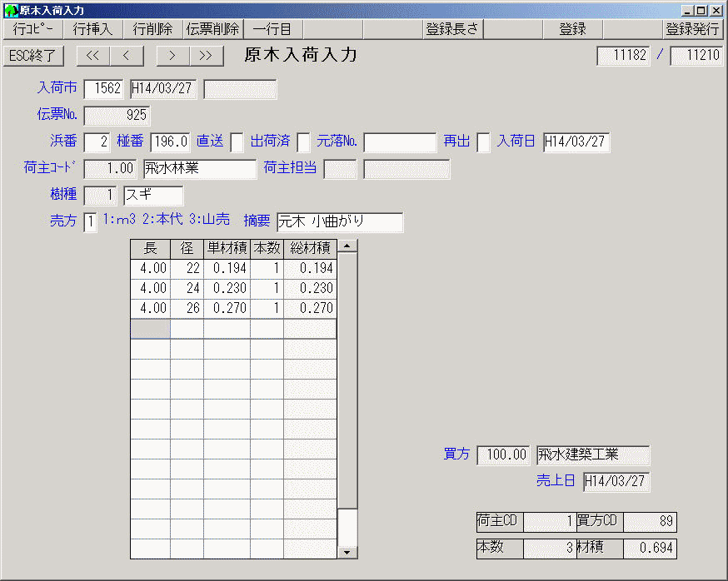The width and height of the screenshot is (728, 581).
Task: Click the スギ species name field
Action: coord(153,196)
